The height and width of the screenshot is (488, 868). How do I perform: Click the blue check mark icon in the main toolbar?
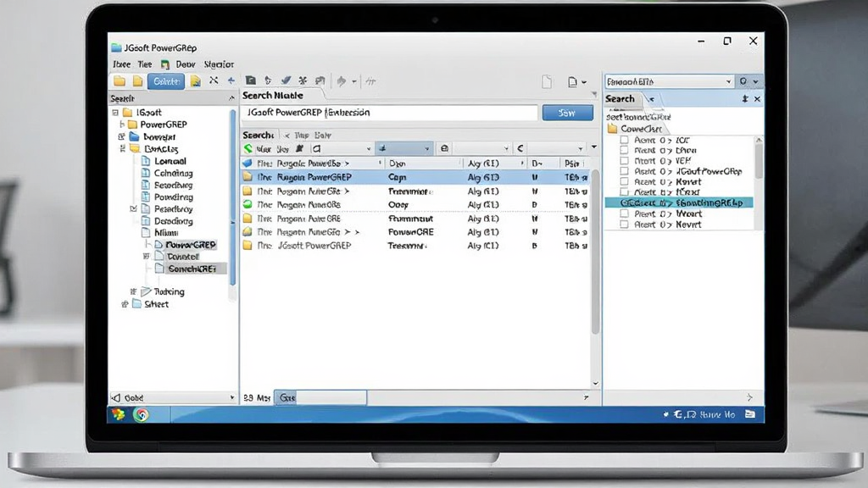[286, 80]
